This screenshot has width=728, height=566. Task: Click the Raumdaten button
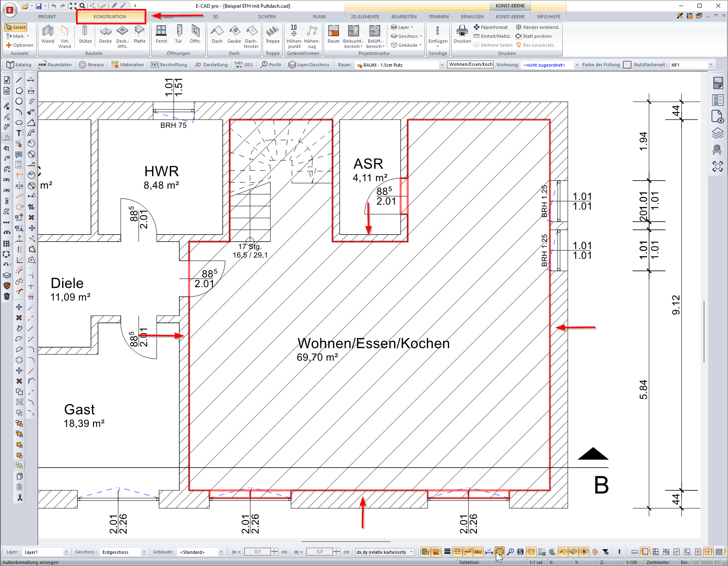coord(55,65)
